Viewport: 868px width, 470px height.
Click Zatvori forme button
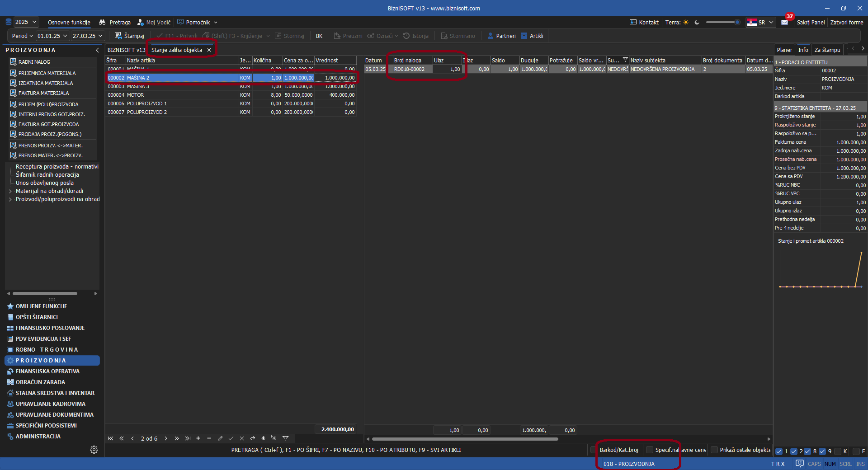pos(846,23)
